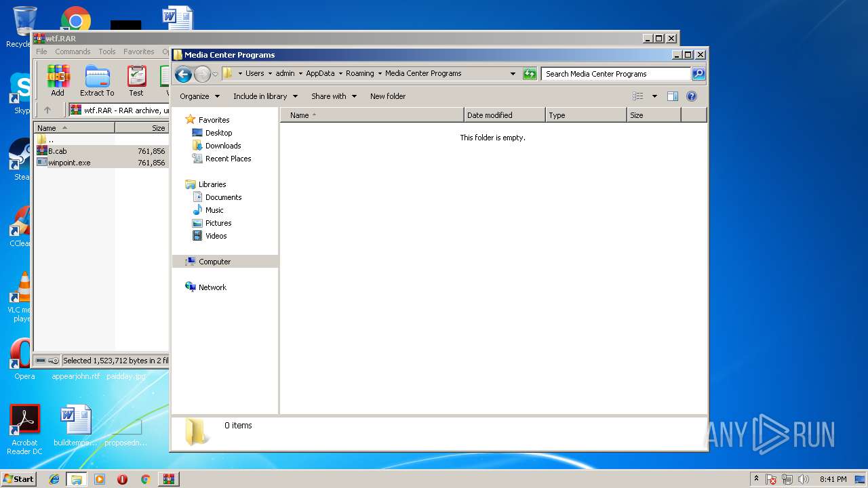Image resolution: width=868 pixels, height=488 pixels.
Task: Click the Back arrow in Explorer
Action: (183, 74)
